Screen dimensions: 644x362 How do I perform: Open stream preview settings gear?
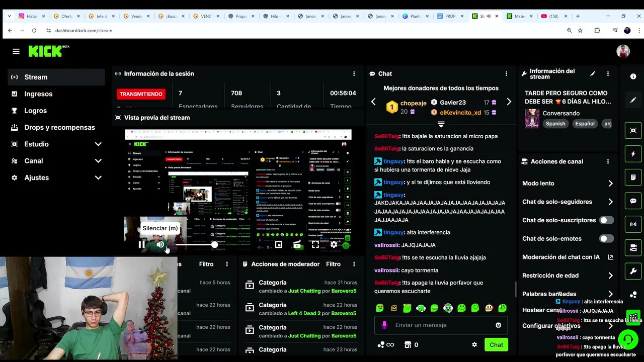334,245
